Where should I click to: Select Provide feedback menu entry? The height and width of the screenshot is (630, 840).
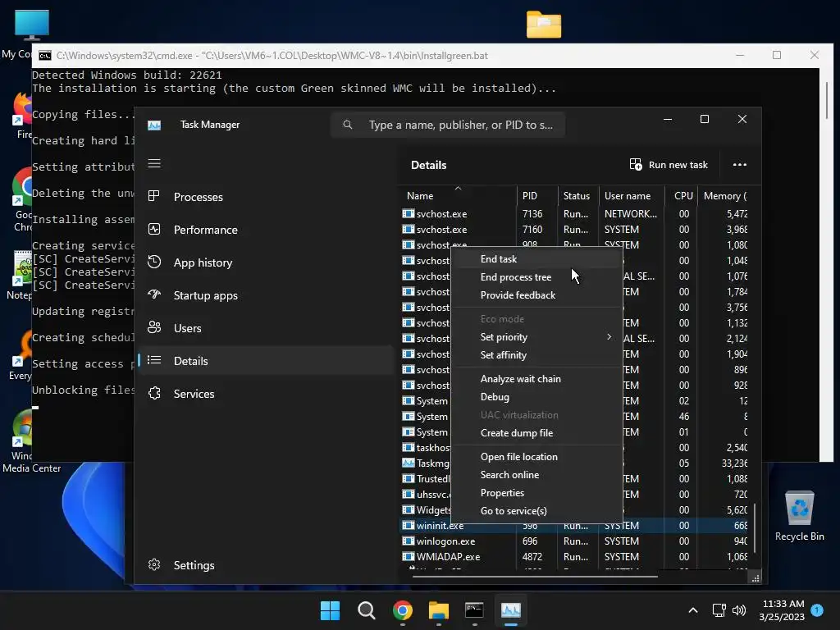(536, 295)
